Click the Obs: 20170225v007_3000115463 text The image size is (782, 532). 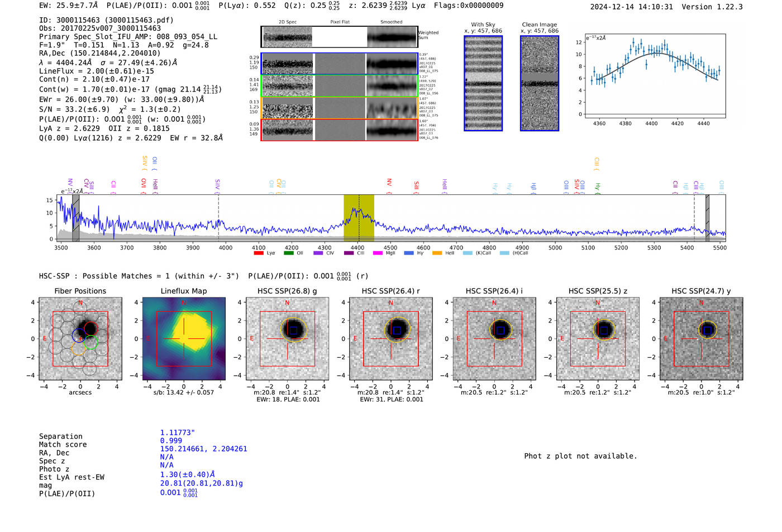click(100, 28)
